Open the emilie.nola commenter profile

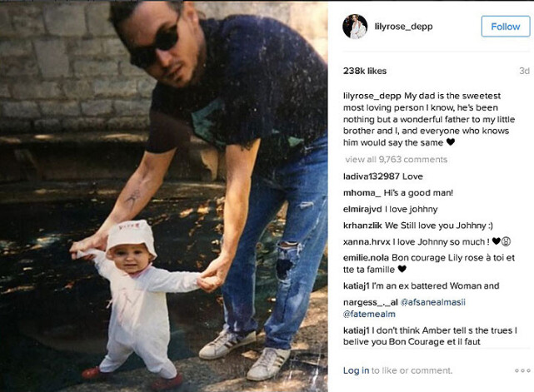tap(366, 258)
